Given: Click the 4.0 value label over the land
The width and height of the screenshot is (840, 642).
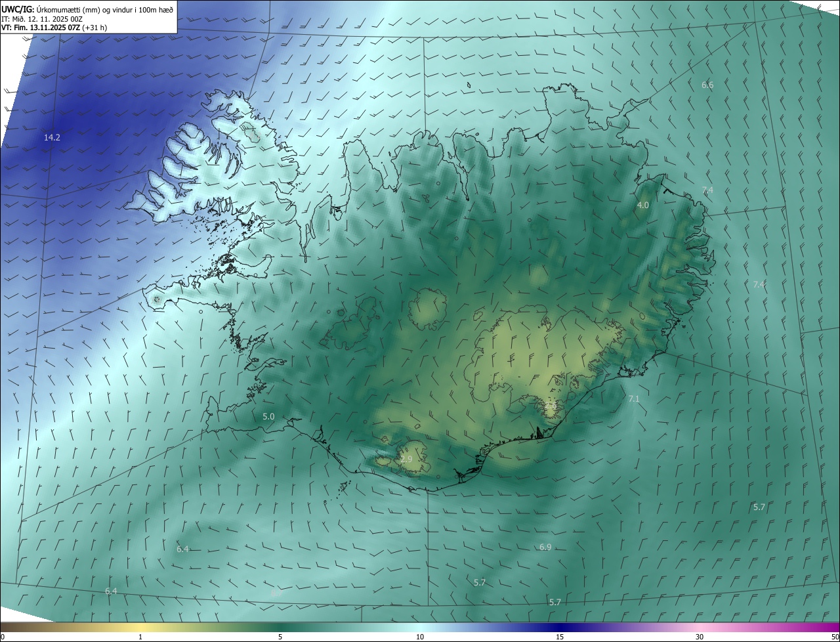Looking at the screenshot, I should tap(643, 205).
